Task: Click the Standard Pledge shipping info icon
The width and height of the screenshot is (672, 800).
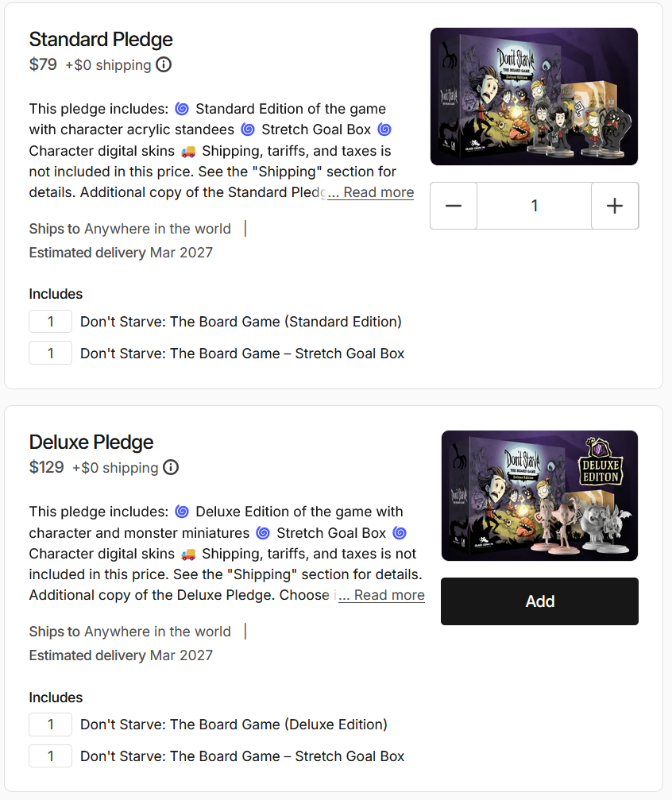Action: coord(163,65)
